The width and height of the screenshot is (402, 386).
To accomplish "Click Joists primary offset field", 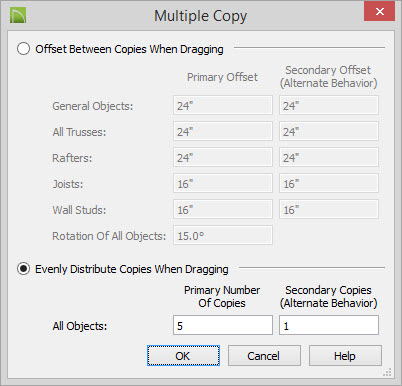I will pos(223,183).
